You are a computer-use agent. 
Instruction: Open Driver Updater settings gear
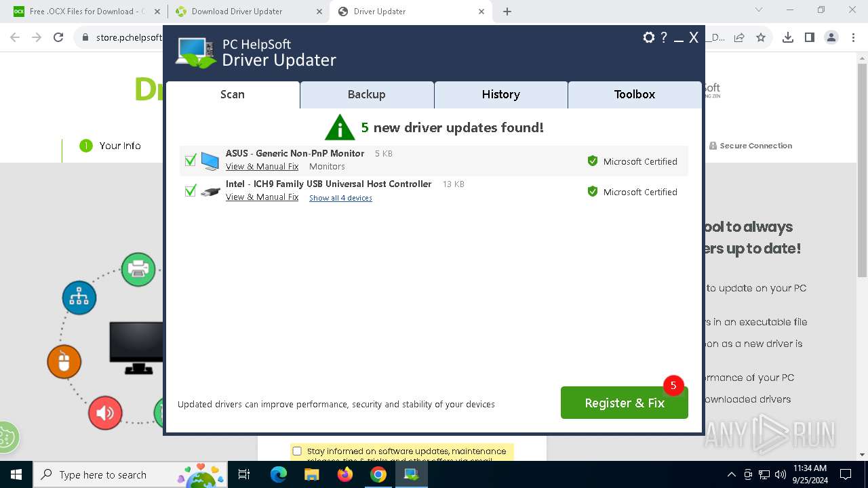point(649,38)
